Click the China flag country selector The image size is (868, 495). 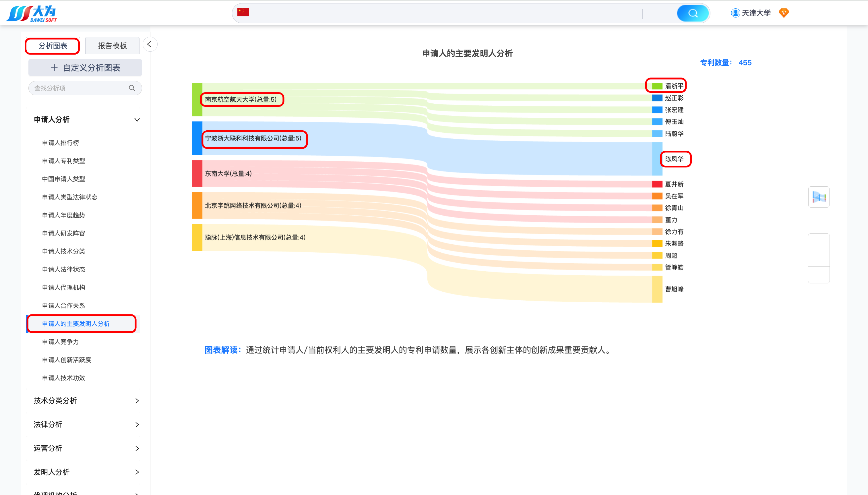click(x=243, y=12)
